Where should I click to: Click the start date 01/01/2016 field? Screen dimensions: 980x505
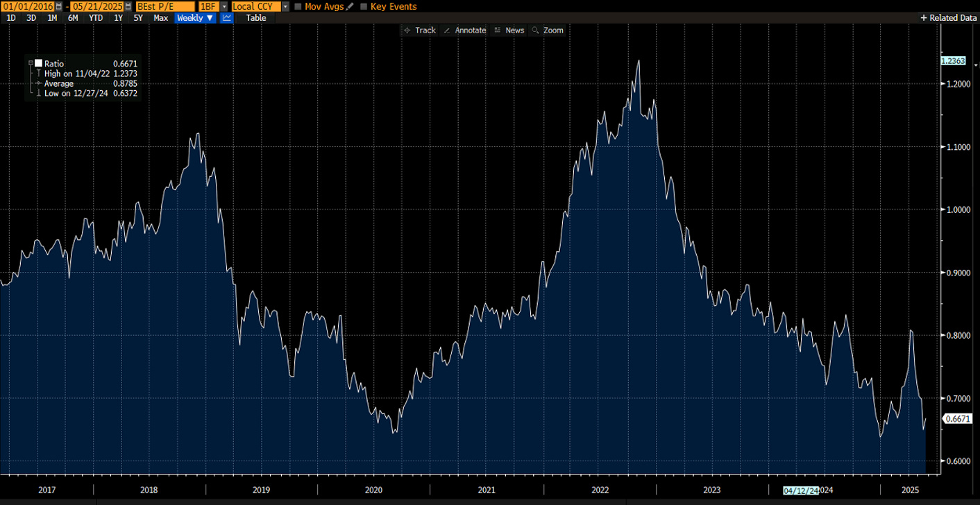click(x=28, y=6)
